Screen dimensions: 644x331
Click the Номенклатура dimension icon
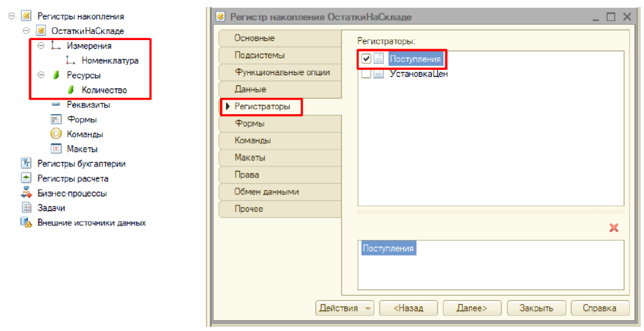coord(70,60)
